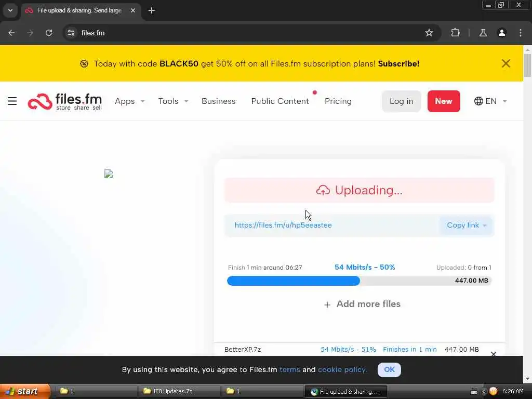Expand hidden system tray icons

[484, 392]
